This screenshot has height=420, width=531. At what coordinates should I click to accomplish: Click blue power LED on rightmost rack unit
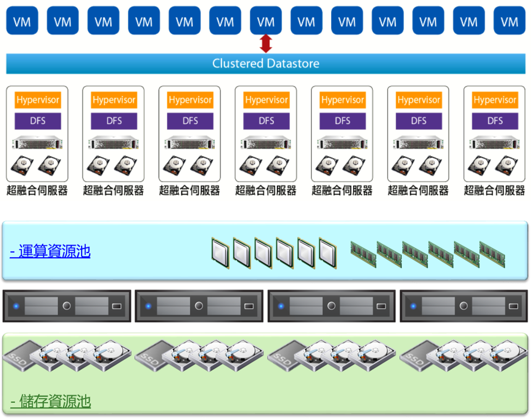(x=413, y=306)
